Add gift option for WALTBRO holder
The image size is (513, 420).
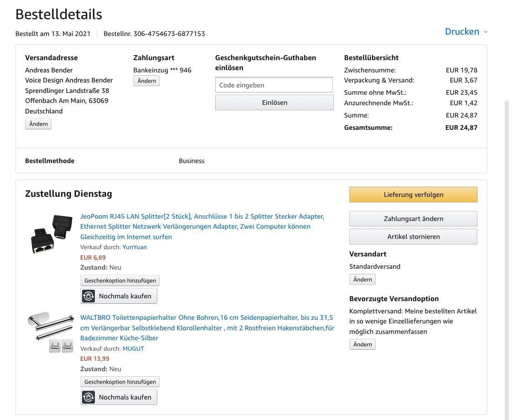[120, 382]
